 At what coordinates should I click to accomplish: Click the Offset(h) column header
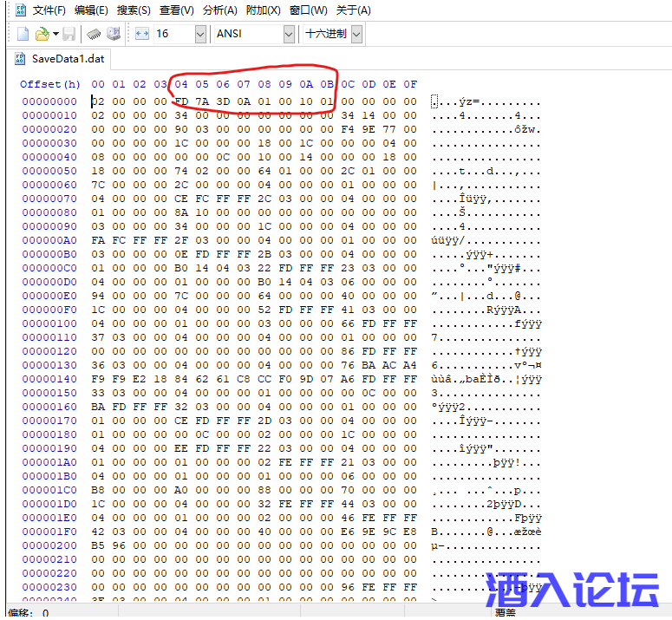pos(49,84)
